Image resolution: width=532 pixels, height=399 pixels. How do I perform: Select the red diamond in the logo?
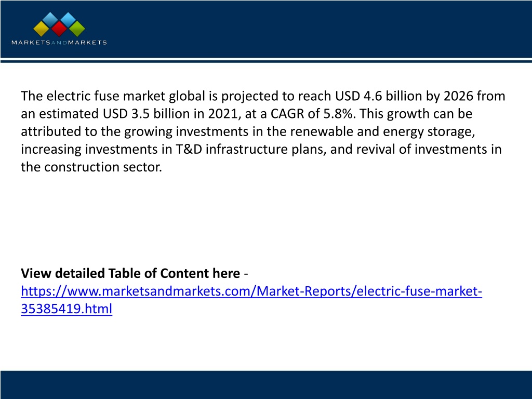(59, 29)
